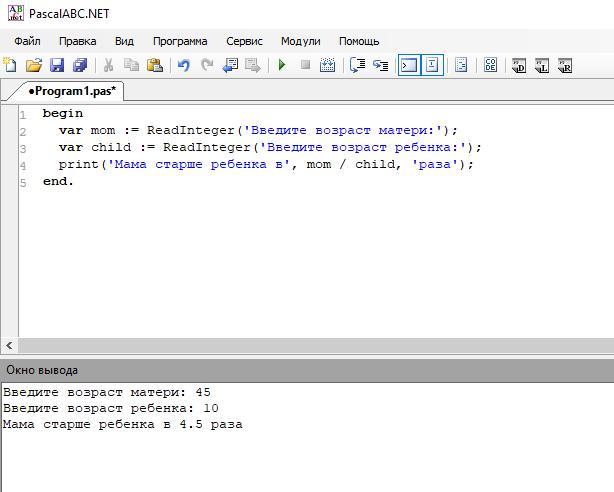Copy selection with toolbar copy icon
This screenshot has height=492, width=614.
pos(132,65)
